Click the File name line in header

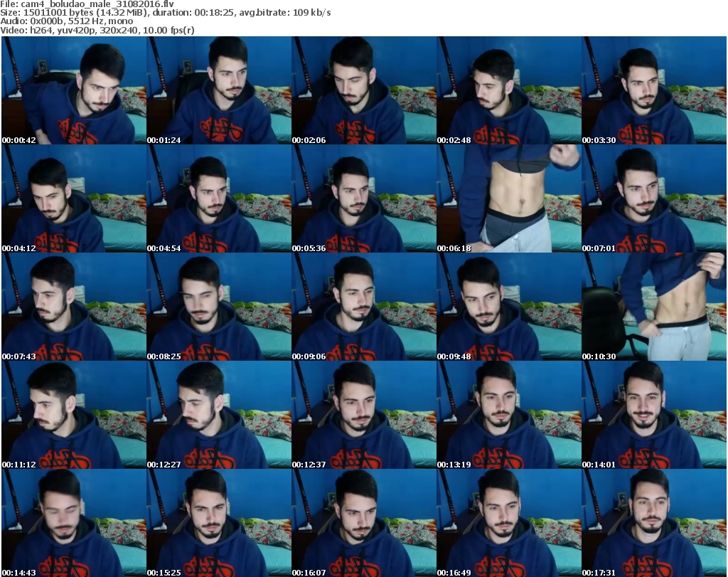[87, 4]
